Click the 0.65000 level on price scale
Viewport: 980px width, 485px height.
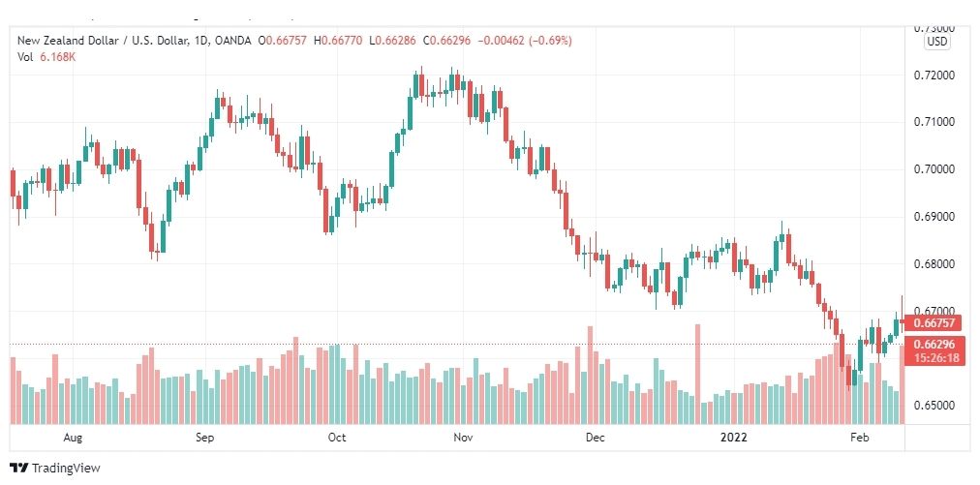tap(934, 406)
